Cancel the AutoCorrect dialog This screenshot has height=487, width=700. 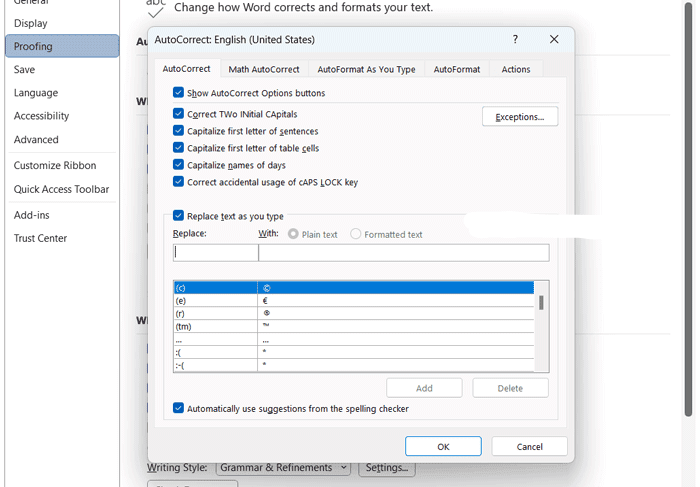click(x=529, y=446)
